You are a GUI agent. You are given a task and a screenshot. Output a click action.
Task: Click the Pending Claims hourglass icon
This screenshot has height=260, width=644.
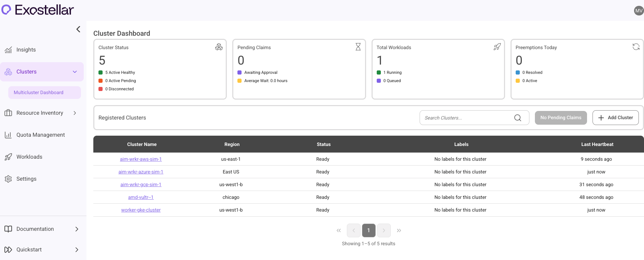(358, 47)
